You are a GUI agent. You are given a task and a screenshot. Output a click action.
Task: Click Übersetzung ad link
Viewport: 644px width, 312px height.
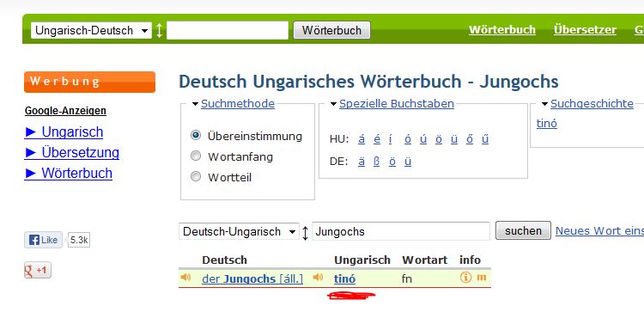[72, 152]
